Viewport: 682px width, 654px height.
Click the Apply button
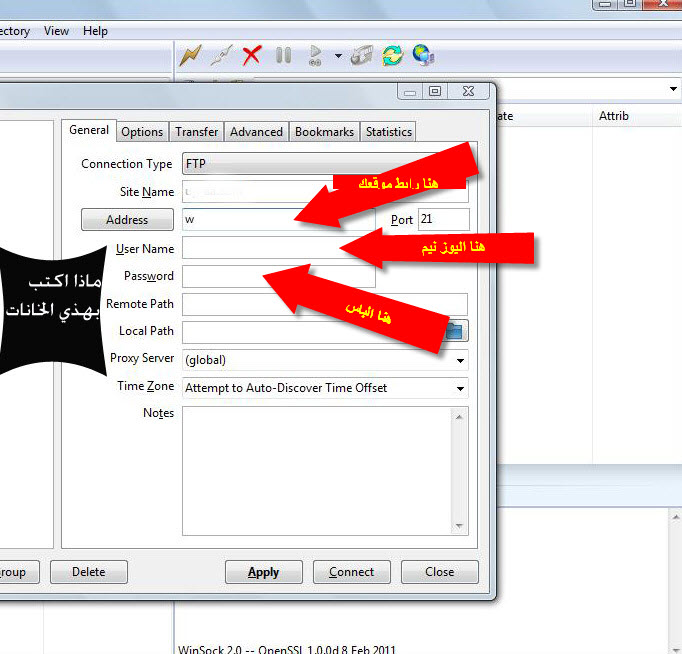263,572
